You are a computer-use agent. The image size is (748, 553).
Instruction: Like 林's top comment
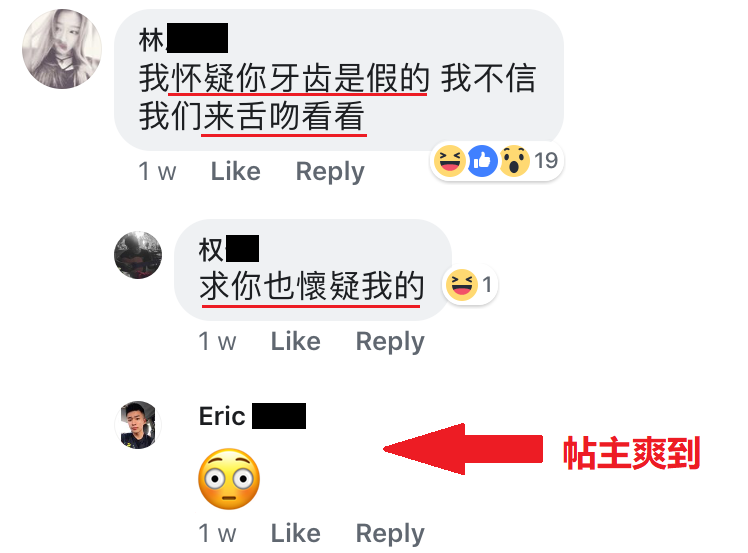pos(236,171)
